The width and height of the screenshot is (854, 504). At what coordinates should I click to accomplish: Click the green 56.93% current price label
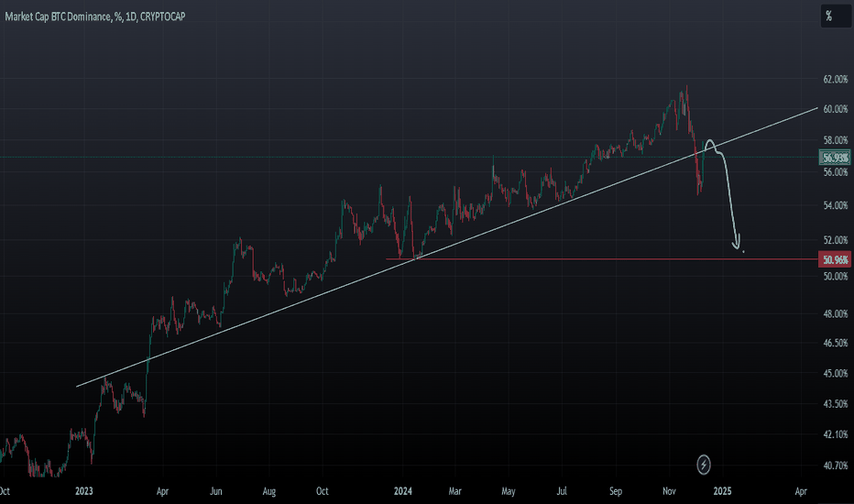pyautogui.click(x=835, y=158)
